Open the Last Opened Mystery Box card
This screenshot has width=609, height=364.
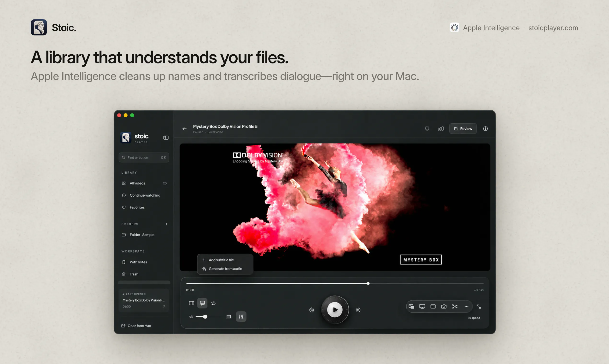tap(144, 300)
